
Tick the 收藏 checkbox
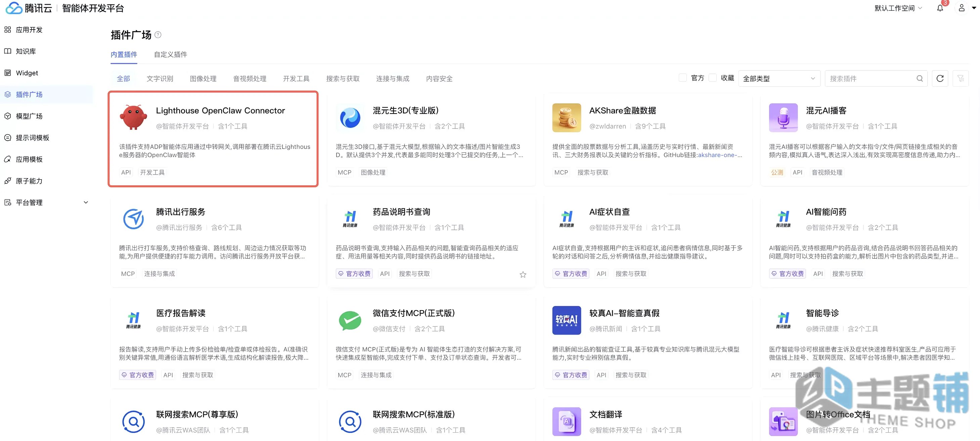point(713,78)
